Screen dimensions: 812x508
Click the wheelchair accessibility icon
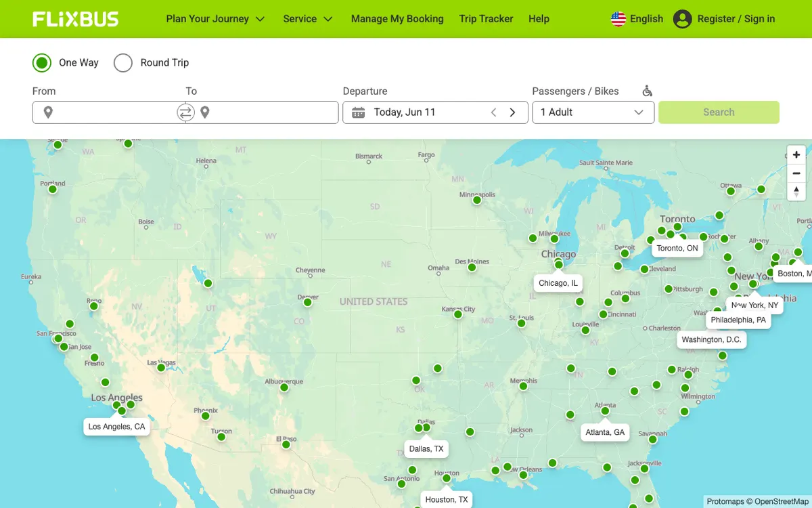coord(648,91)
